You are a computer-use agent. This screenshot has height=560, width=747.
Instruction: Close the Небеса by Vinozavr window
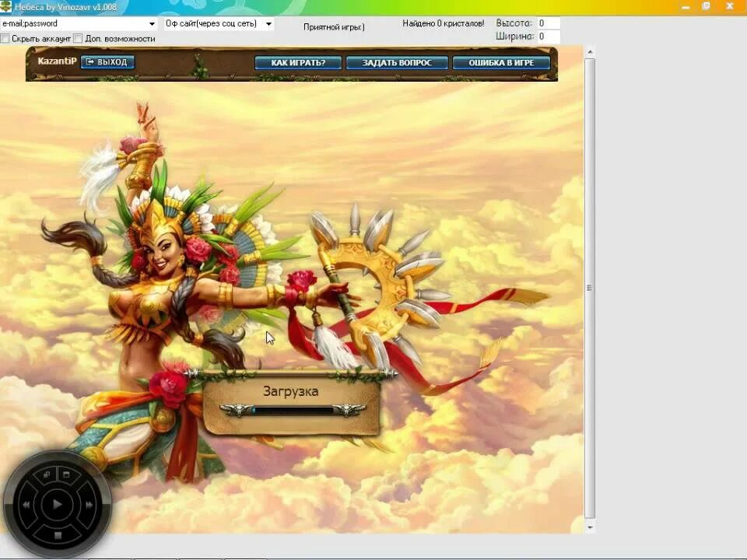click(x=729, y=7)
